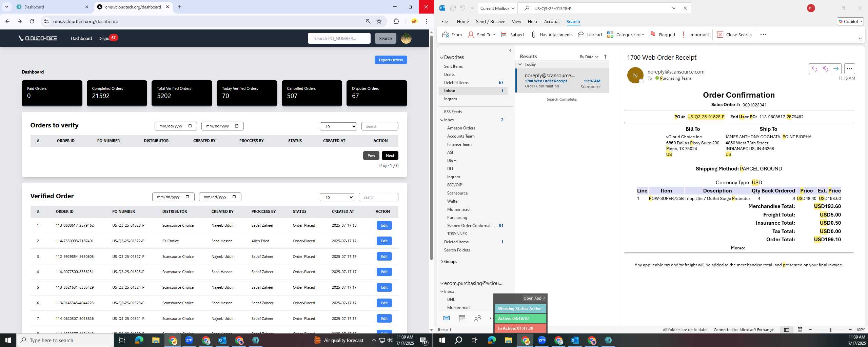The width and height of the screenshot is (868, 347).
Task: Open Sent To dropdown filter
Action: tap(481, 35)
